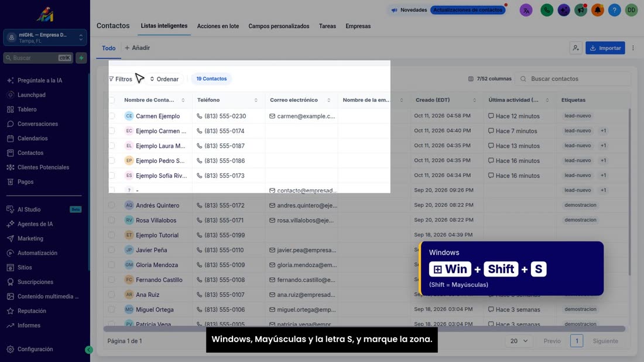Click the megaphone announcements icon in header
Image resolution: width=644 pixels, height=362 pixels.
tap(581, 11)
